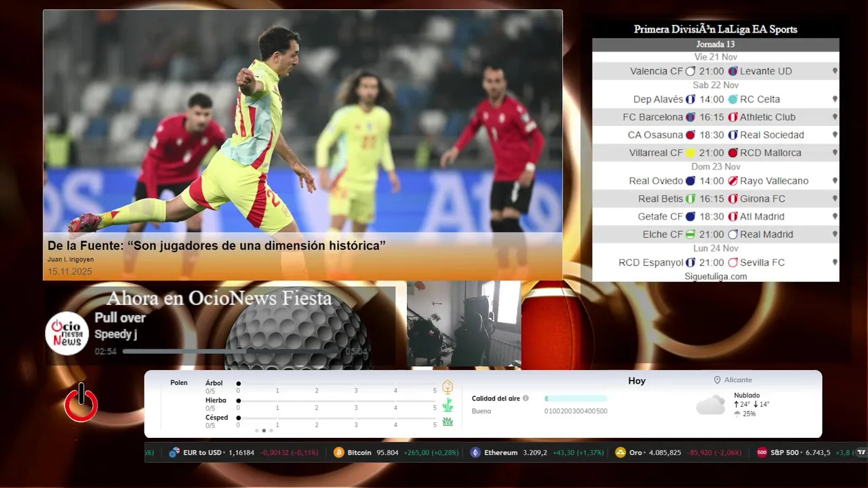Click the map pin on the Villarreal CF row
This screenshot has height=488, width=868.
(x=835, y=153)
